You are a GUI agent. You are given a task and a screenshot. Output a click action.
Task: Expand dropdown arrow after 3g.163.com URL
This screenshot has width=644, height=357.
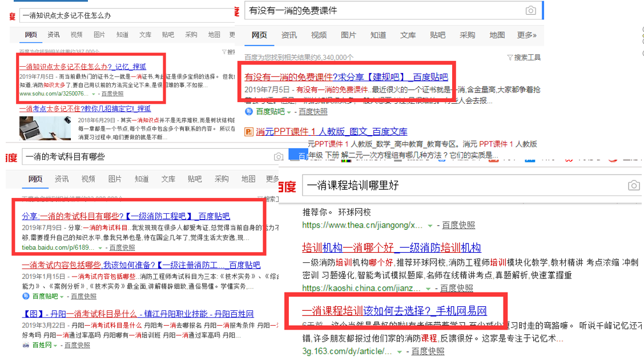tap(406, 351)
